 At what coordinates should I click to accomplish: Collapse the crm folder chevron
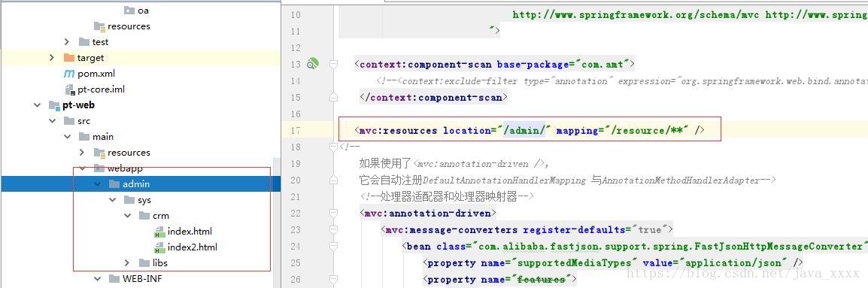(127, 216)
